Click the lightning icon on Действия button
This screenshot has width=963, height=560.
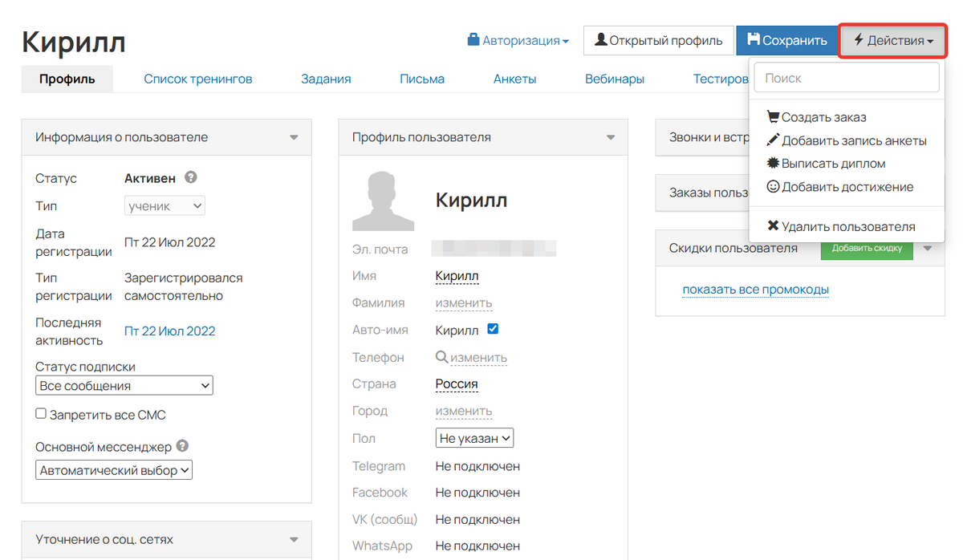(x=858, y=38)
